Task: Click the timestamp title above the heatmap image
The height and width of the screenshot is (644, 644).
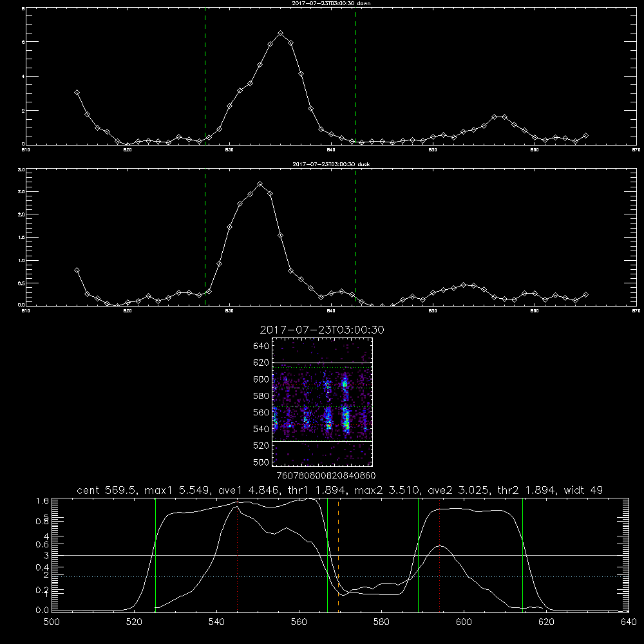Action: tap(322, 330)
